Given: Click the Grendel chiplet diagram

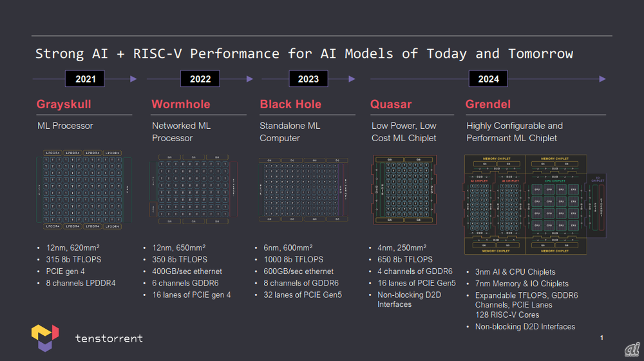Looking at the screenshot, I should [535, 204].
